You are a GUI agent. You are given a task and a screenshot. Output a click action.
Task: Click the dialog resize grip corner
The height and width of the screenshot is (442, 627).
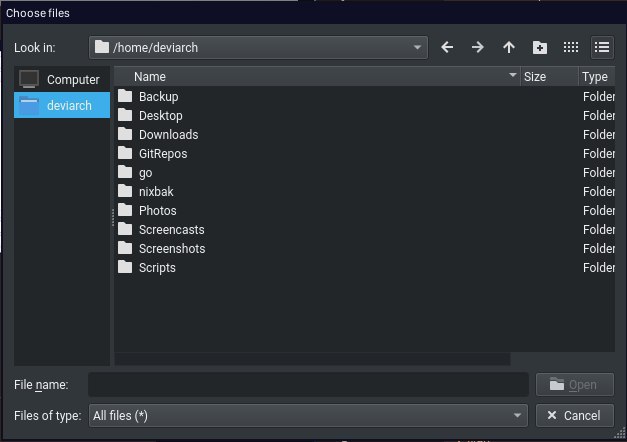tap(620, 434)
